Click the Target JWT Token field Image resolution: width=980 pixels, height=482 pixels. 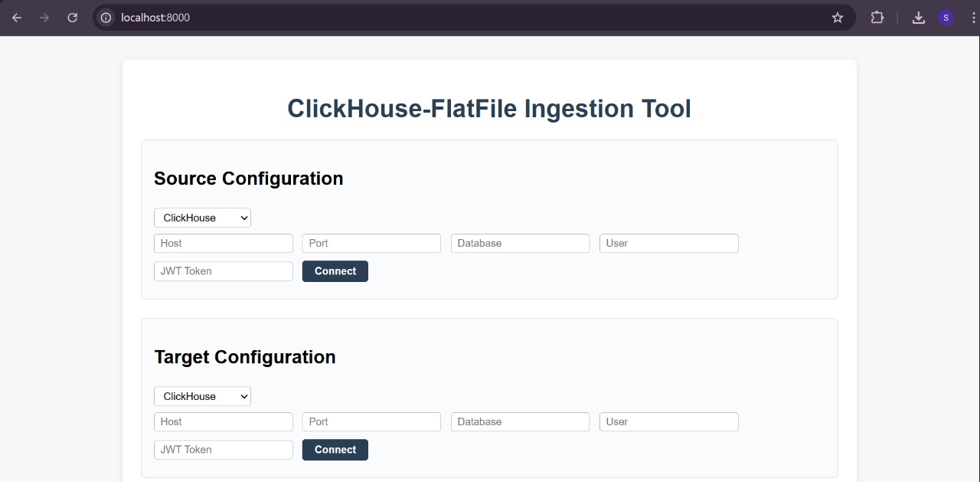tap(224, 450)
